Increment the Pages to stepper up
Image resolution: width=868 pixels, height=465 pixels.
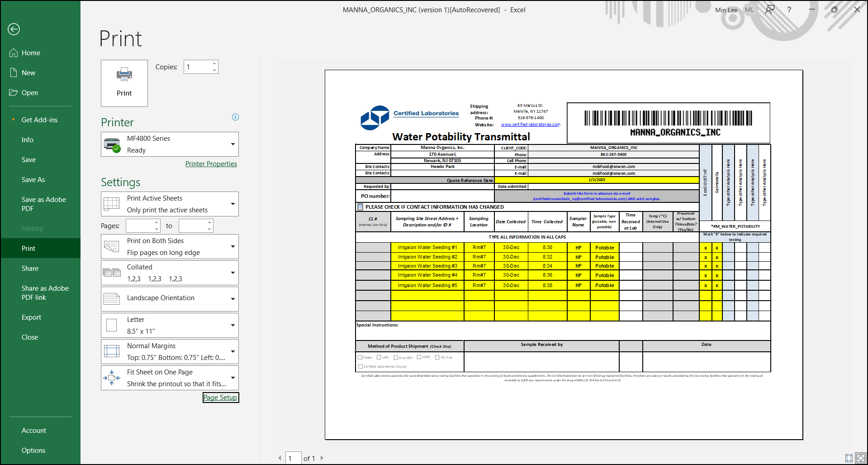click(x=210, y=222)
